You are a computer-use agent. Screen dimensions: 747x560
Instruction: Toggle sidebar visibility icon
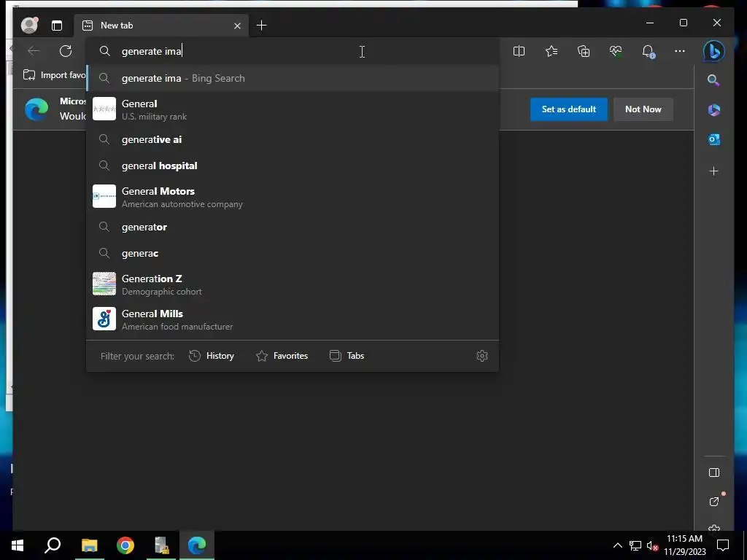click(713, 472)
